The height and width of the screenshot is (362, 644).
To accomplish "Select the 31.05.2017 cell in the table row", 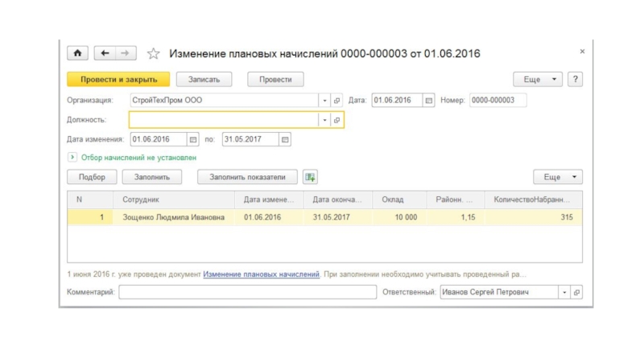I will coord(338,217).
